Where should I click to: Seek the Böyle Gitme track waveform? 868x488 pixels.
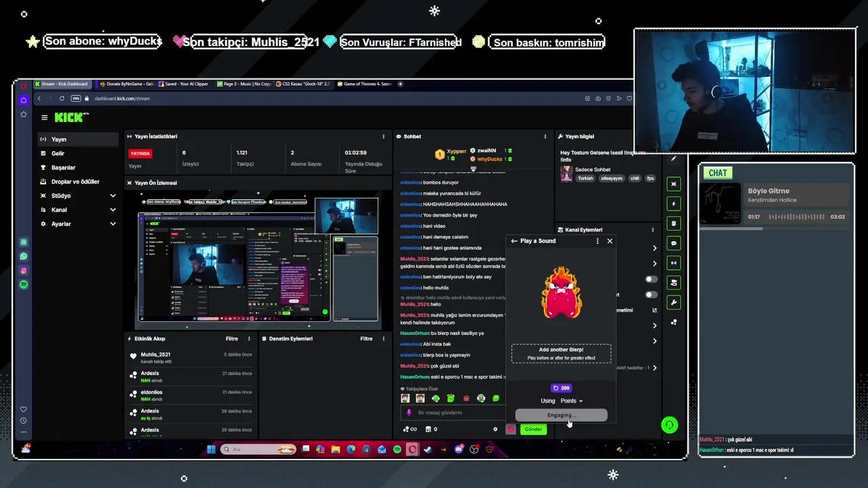797,217
